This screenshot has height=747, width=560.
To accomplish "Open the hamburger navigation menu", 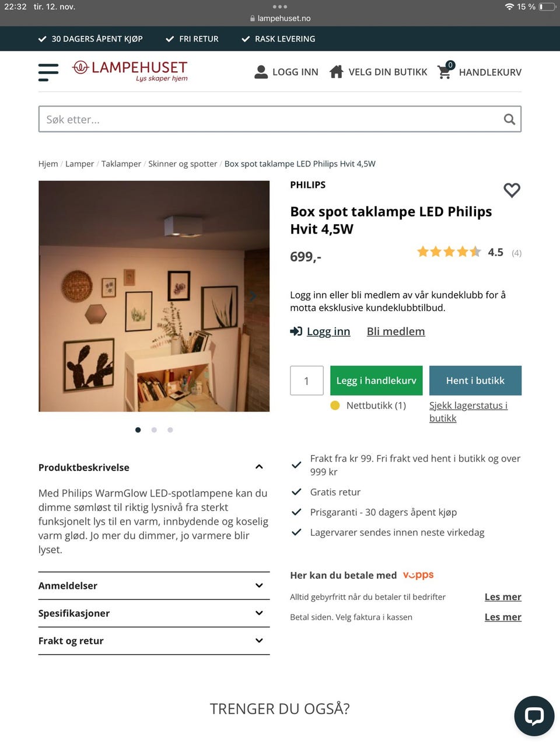I will tap(48, 71).
